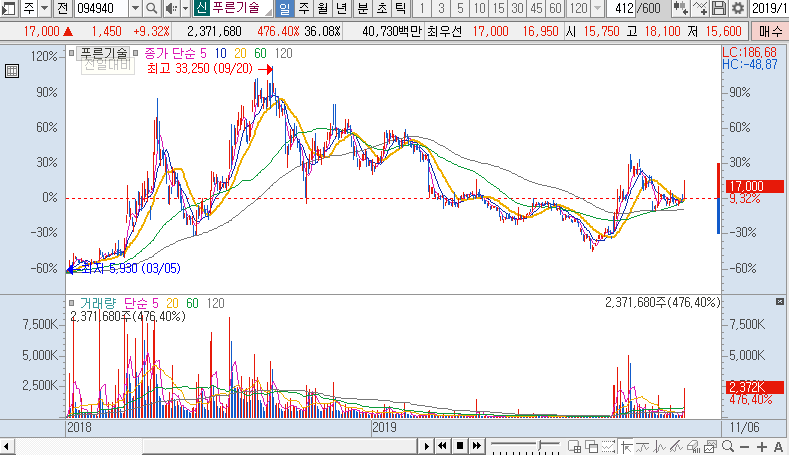Click the dotted chart range icon

pos(608,446)
